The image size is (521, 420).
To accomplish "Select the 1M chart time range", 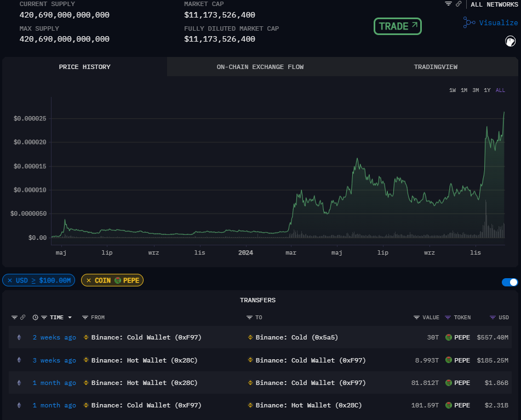I will (x=464, y=90).
